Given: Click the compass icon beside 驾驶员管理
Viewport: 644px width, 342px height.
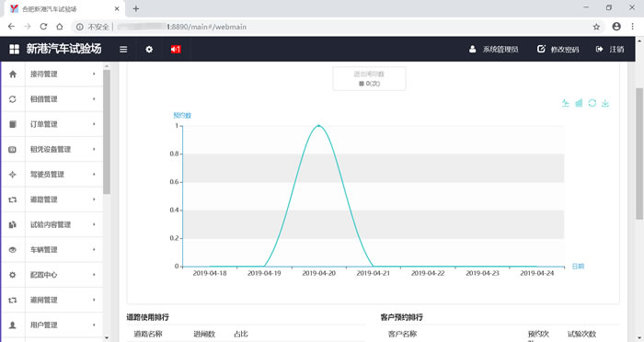Looking at the screenshot, I should (13, 175).
